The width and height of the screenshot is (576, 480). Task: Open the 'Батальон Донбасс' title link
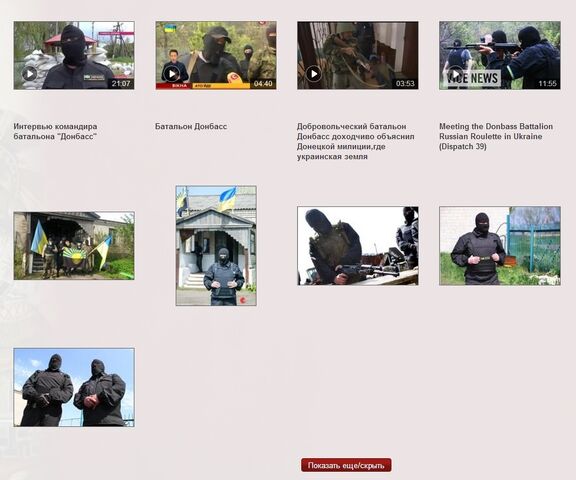[x=191, y=126]
